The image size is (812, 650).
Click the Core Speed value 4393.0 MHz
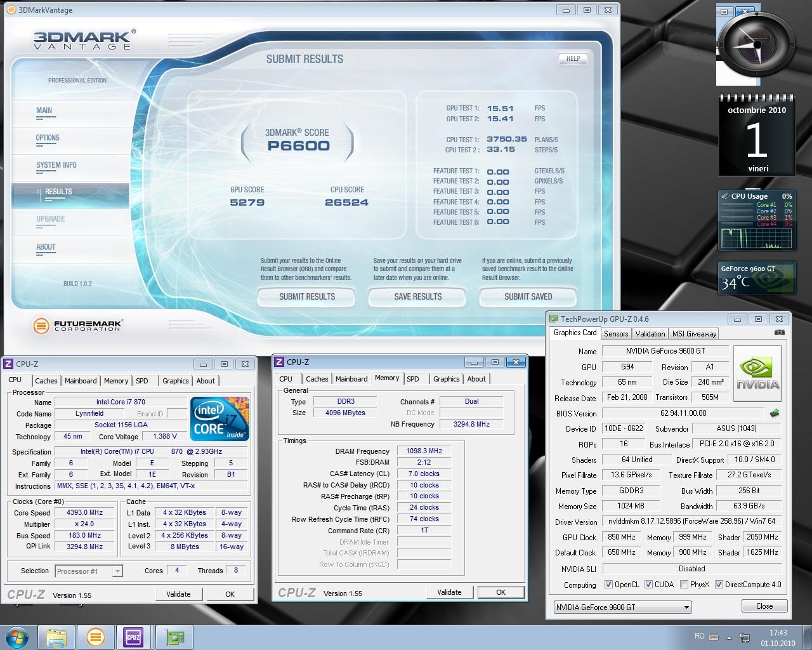(x=85, y=513)
